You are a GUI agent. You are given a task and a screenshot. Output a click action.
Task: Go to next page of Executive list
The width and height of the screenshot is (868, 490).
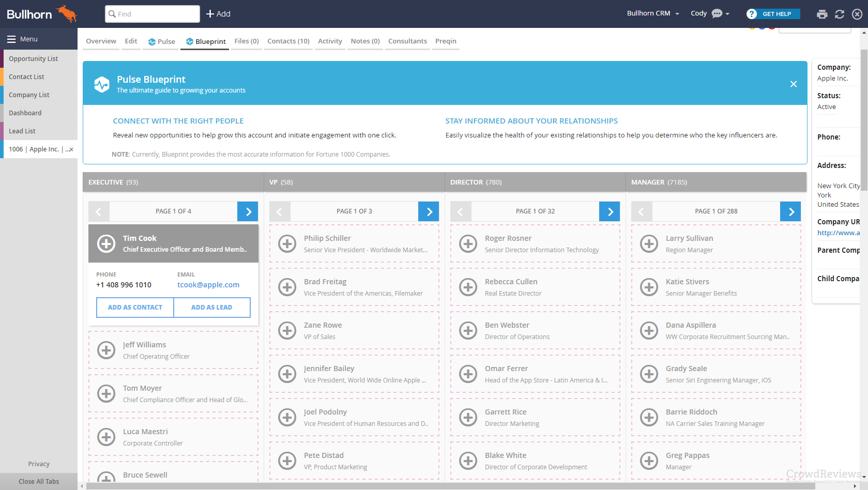point(248,211)
